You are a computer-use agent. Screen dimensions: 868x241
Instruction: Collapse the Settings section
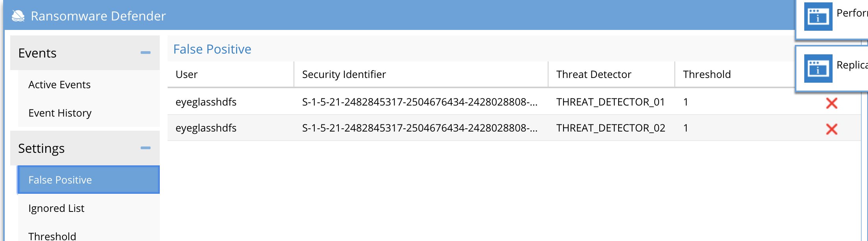[145, 148]
